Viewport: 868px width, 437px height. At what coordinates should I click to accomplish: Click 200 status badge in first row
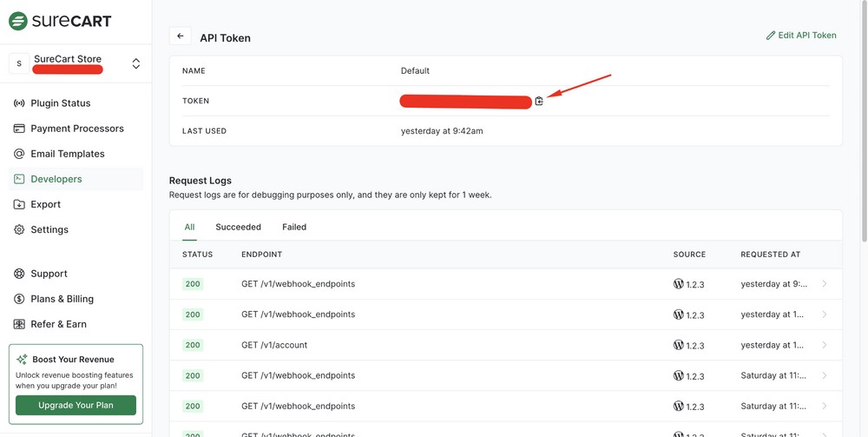tap(193, 284)
